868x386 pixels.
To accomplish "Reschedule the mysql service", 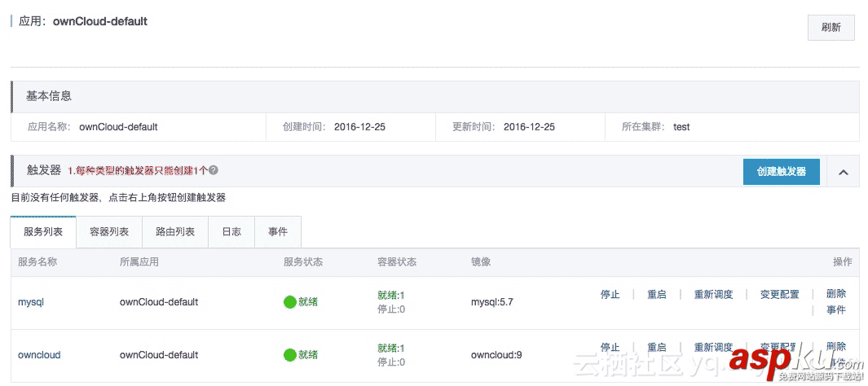I will (713, 295).
